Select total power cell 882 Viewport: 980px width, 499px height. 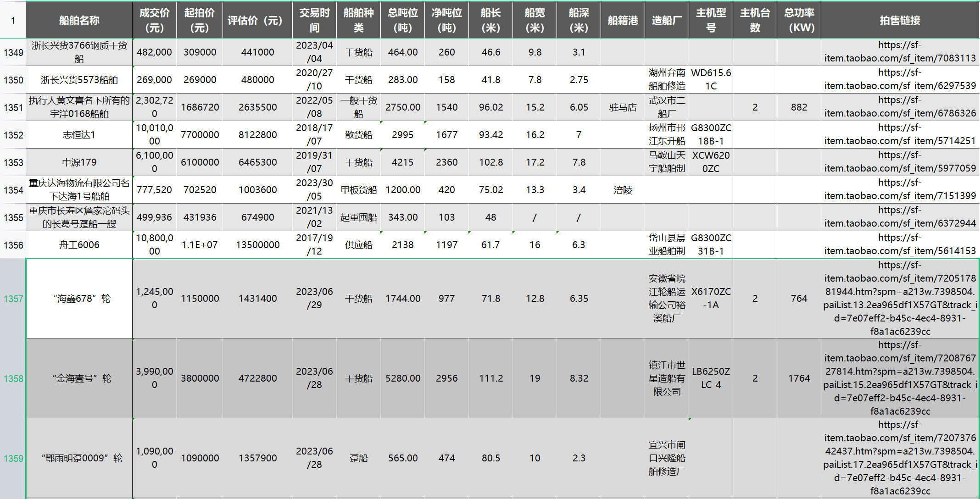[799, 107]
